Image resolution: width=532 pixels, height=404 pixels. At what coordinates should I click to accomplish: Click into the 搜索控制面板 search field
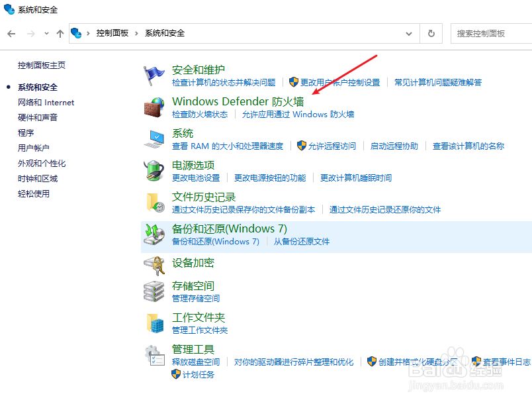[x=491, y=33]
